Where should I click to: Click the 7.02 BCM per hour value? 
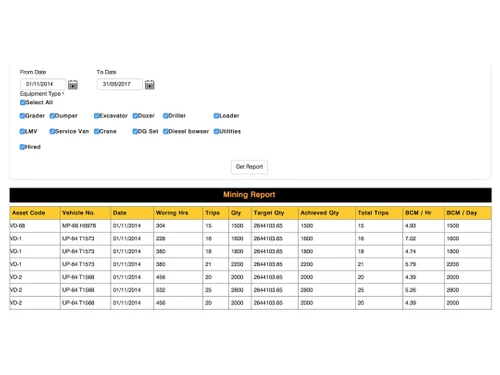pos(423,239)
